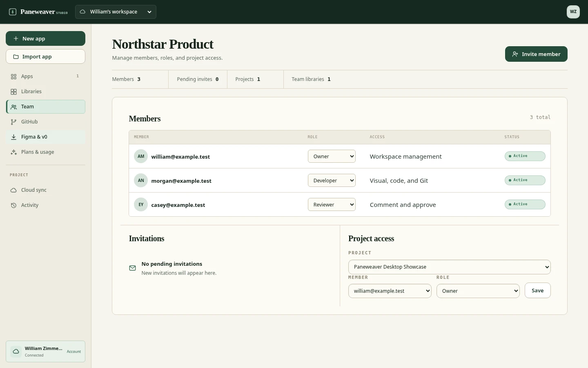Open the Account link in sidebar footer
This screenshot has height=368, width=588.
(x=74, y=352)
